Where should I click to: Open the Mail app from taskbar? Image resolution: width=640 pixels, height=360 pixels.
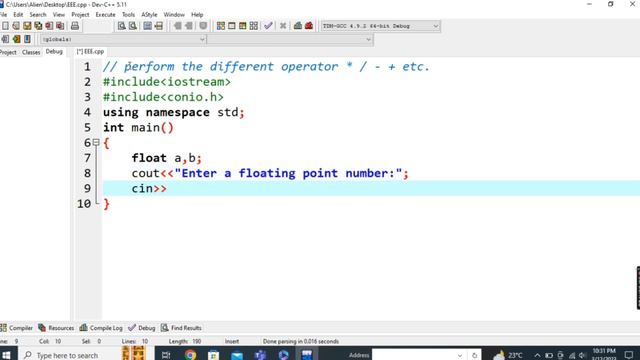pos(237,355)
